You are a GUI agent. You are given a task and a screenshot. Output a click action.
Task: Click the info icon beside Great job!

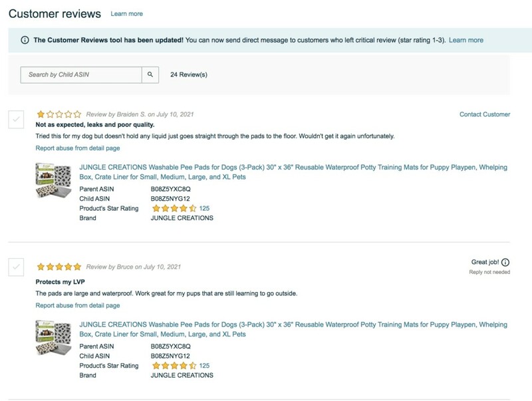tap(505, 263)
